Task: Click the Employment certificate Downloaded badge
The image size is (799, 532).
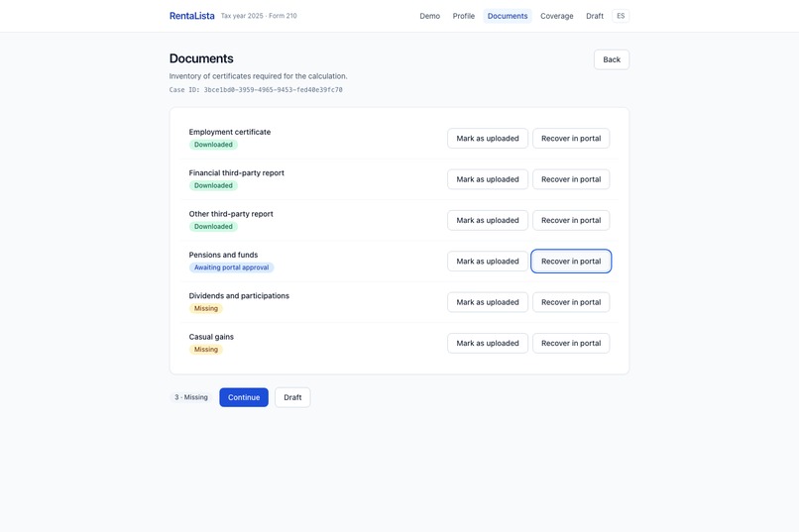Action: coord(213,145)
